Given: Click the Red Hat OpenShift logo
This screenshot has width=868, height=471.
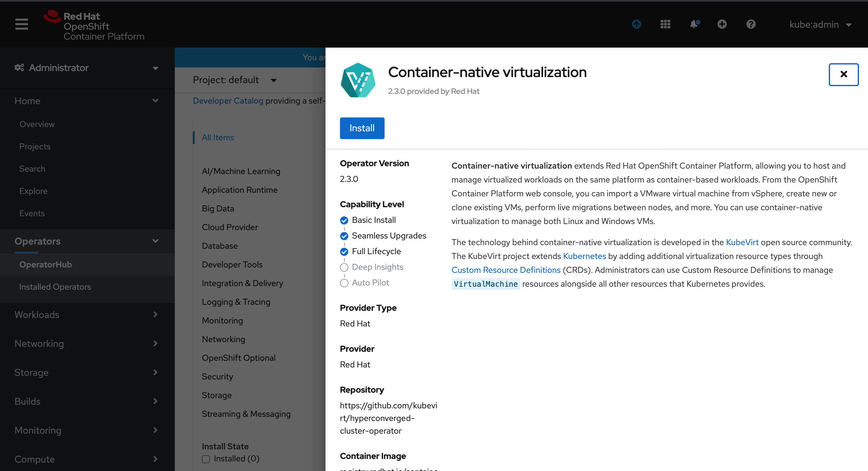Looking at the screenshot, I should coord(94,26).
